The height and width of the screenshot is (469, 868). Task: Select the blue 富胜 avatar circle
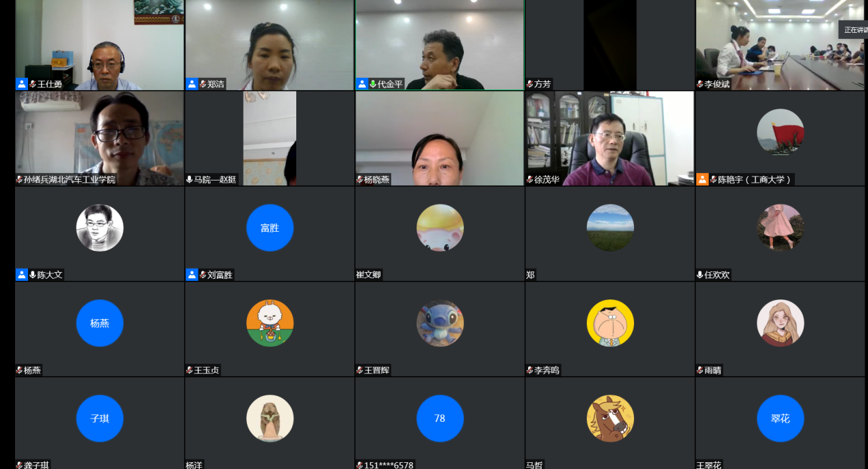pos(269,228)
